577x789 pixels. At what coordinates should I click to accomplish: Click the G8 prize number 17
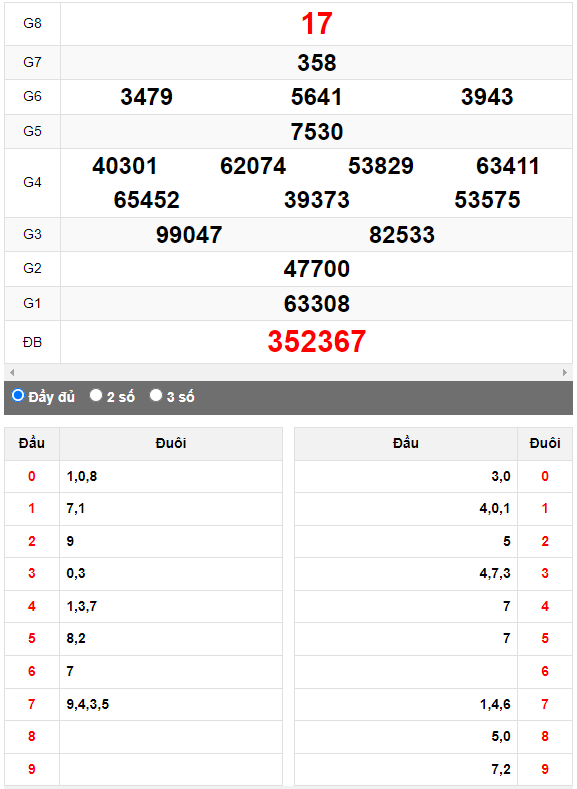[316, 24]
